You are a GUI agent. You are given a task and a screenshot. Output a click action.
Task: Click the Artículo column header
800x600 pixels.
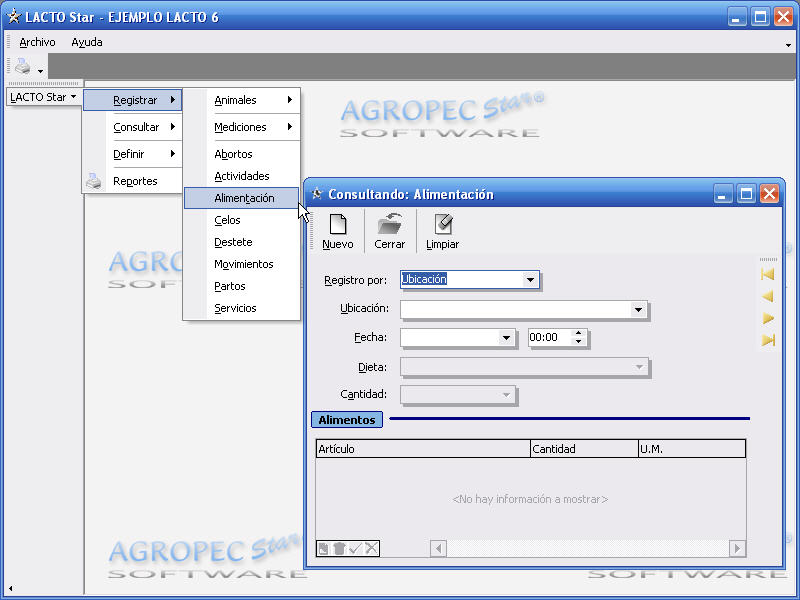tap(423, 449)
